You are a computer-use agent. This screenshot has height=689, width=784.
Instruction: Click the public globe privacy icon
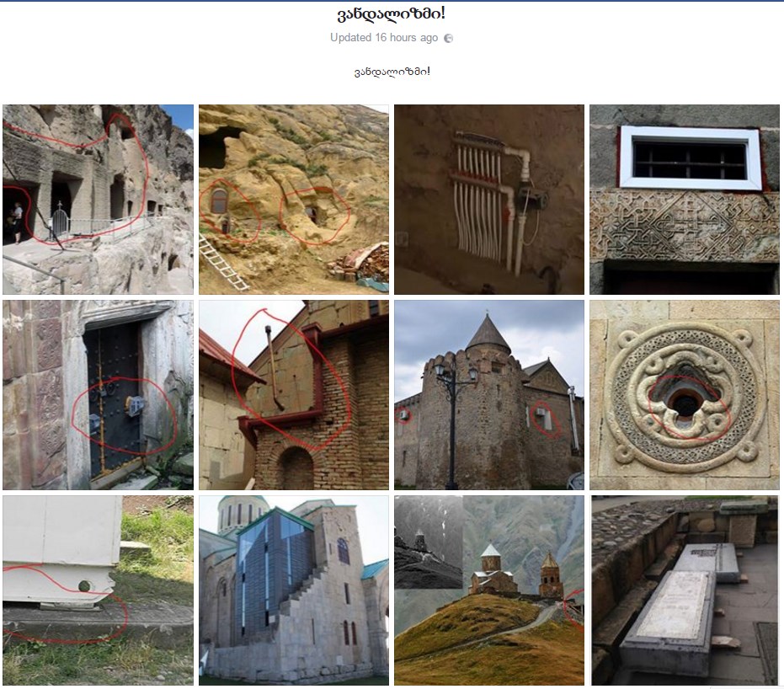point(449,38)
